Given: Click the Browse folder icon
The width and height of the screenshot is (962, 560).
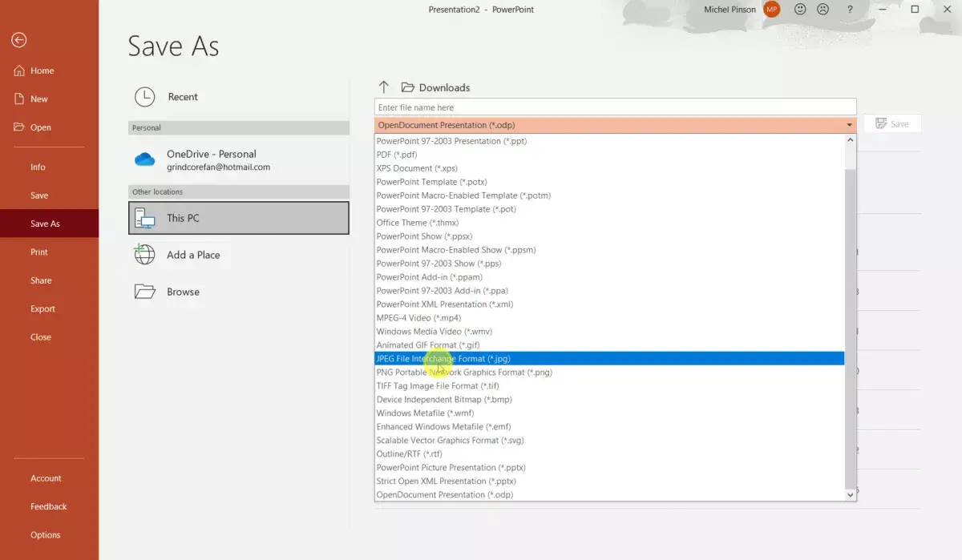Looking at the screenshot, I should click(x=144, y=292).
